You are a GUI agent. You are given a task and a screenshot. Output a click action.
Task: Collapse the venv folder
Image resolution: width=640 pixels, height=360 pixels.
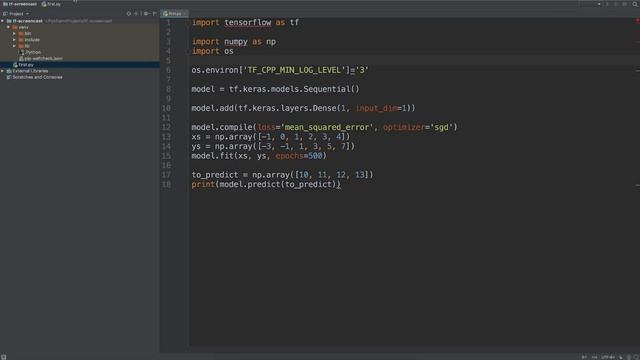point(8,27)
